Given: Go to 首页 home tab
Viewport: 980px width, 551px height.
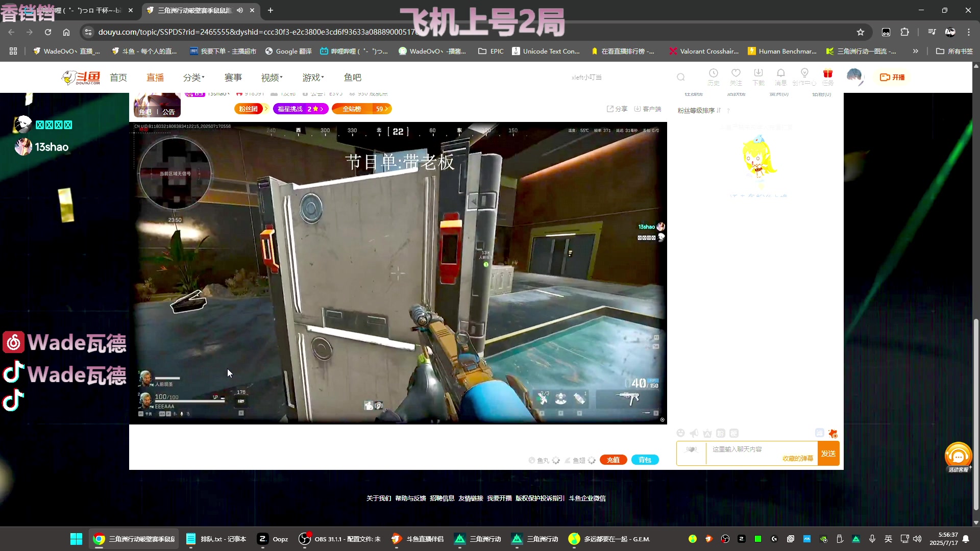Looking at the screenshot, I should 118,78.
